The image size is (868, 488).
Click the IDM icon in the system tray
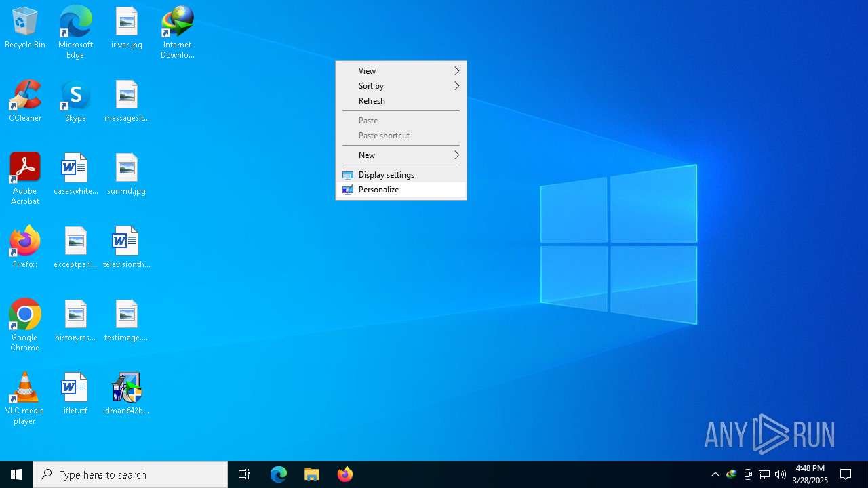click(x=731, y=474)
